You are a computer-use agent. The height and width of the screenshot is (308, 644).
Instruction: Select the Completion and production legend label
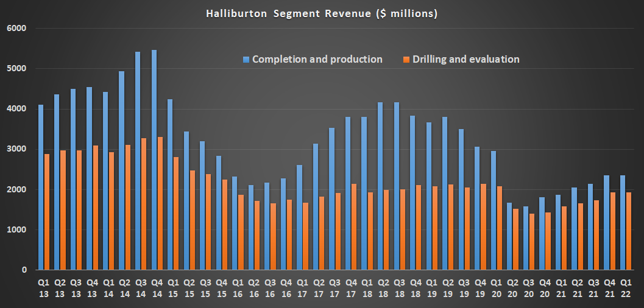coord(317,60)
